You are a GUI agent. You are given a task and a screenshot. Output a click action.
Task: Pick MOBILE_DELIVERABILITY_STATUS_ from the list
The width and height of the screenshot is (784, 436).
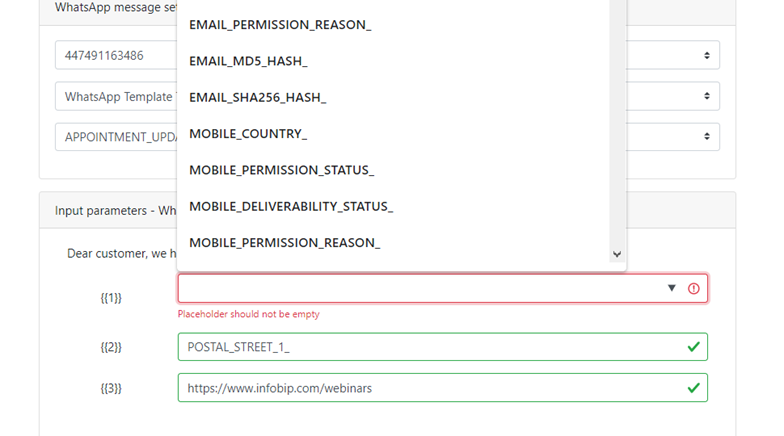(291, 206)
